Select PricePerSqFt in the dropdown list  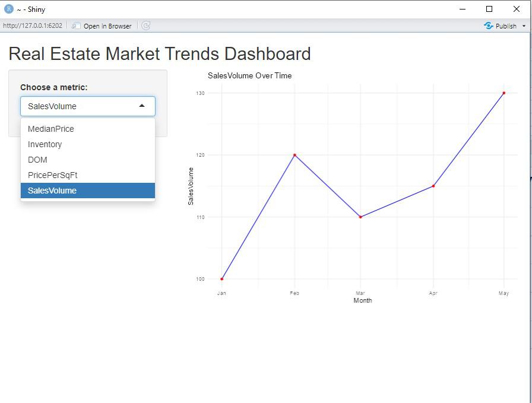[52, 175]
